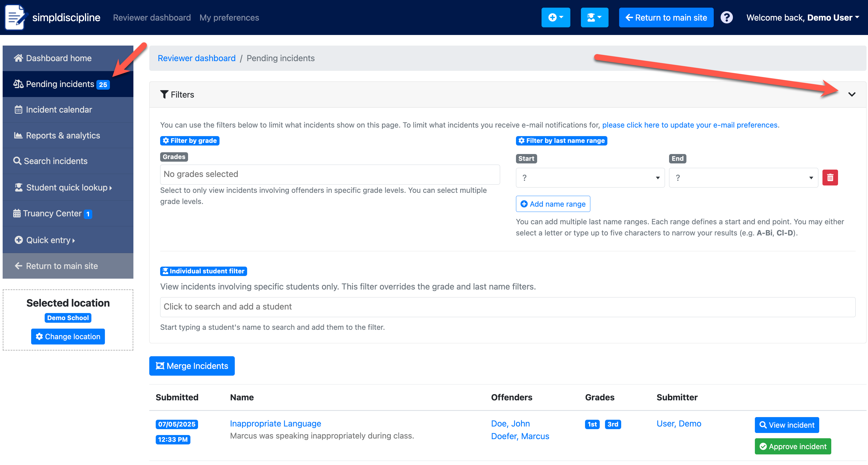Open the plus add dropdown in header
Image resolution: width=868 pixels, height=465 pixels.
pos(555,18)
